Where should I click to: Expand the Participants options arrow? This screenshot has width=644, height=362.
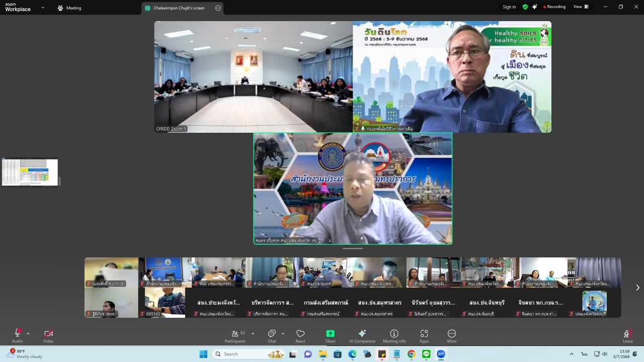tap(253, 333)
